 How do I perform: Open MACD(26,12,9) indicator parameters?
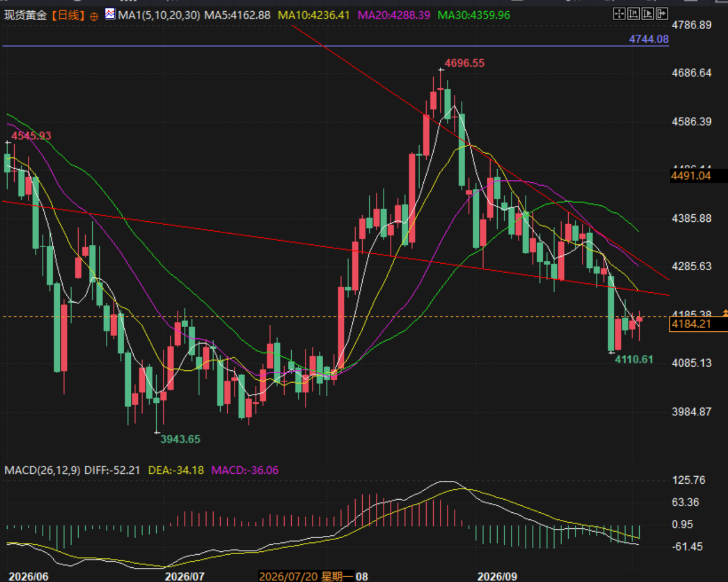coord(43,470)
